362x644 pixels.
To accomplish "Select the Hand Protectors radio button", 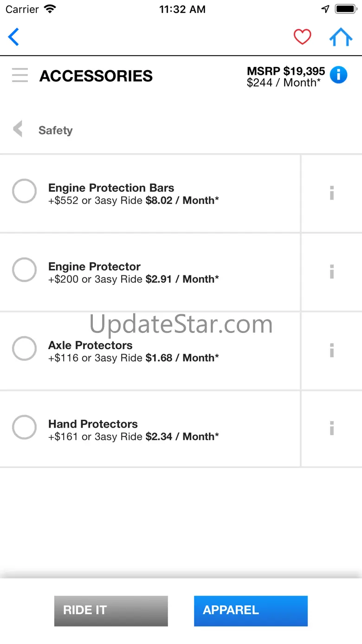I will (24, 427).
